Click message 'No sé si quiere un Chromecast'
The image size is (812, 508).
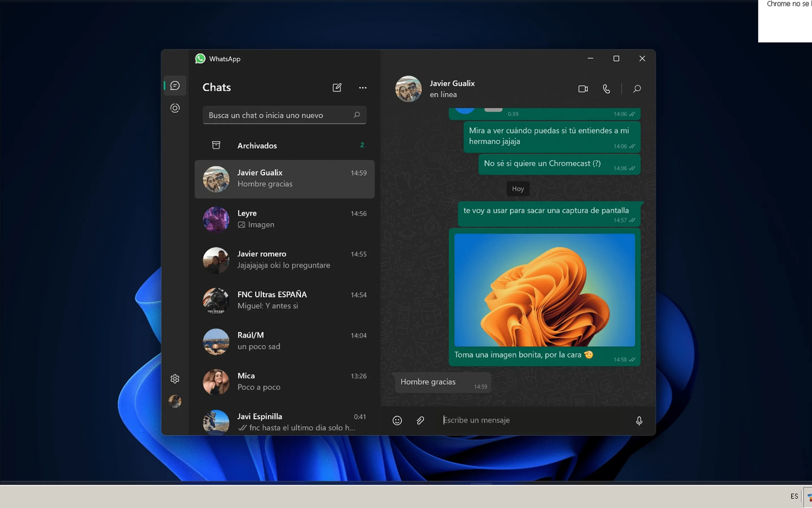click(559, 164)
